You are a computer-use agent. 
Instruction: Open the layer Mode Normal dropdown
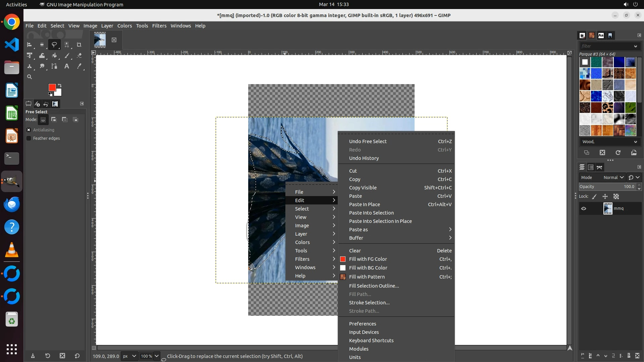click(613, 177)
